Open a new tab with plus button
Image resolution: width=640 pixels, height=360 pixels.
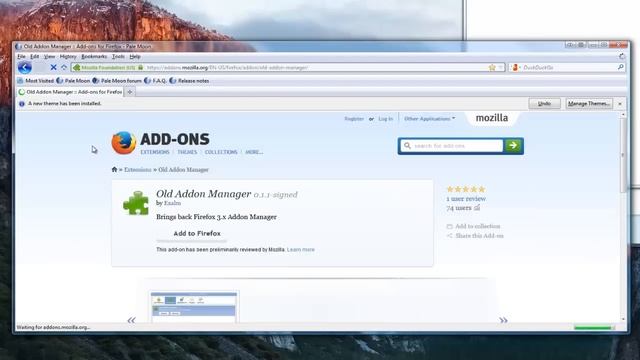click(x=130, y=92)
